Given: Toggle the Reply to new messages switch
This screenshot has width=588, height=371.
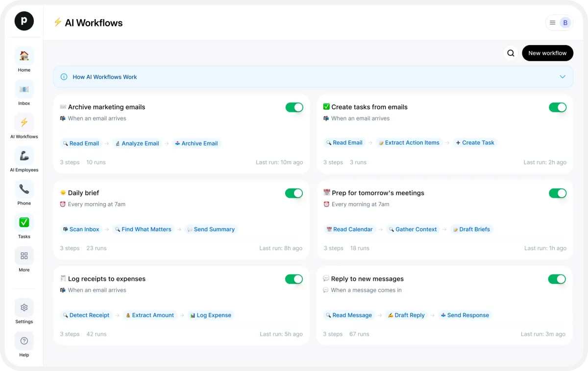Looking at the screenshot, I should [x=557, y=279].
